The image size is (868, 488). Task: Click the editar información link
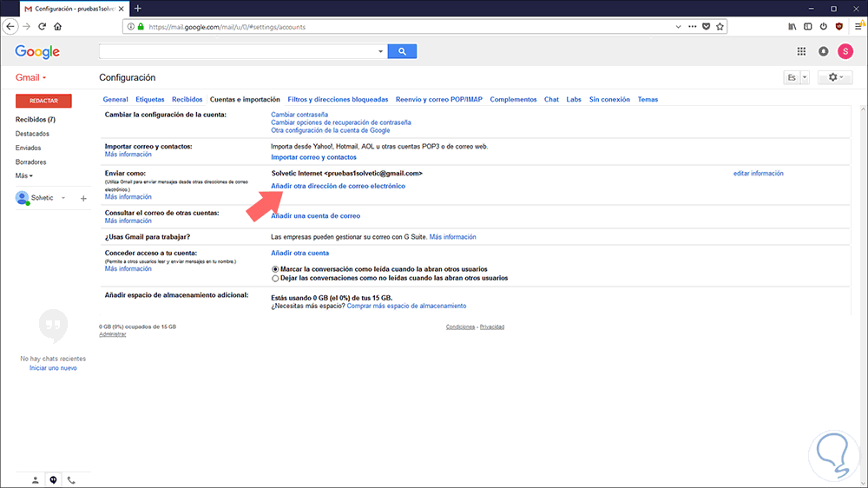click(x=759, y=174)
